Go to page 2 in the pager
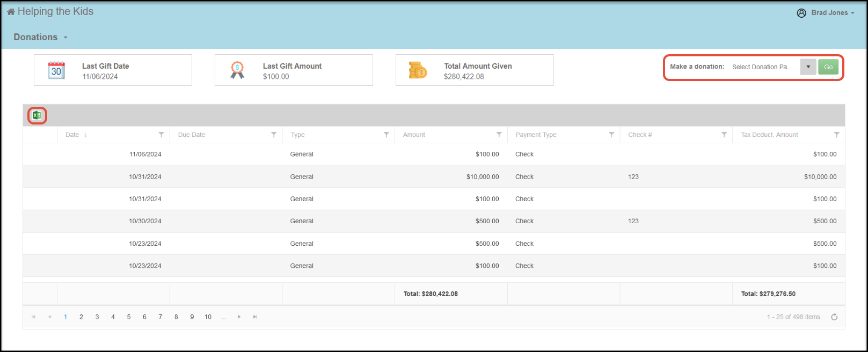This screenshot has height=352, width=868. 81,317
